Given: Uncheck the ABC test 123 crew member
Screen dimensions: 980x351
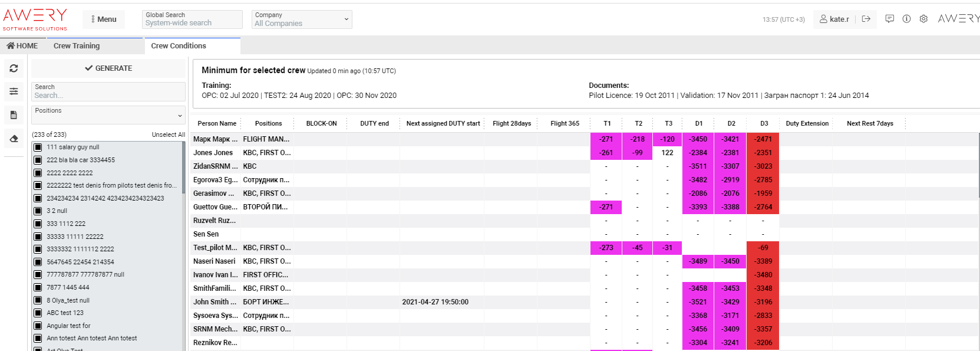Looking at the screenshot, I should [38, 313].
